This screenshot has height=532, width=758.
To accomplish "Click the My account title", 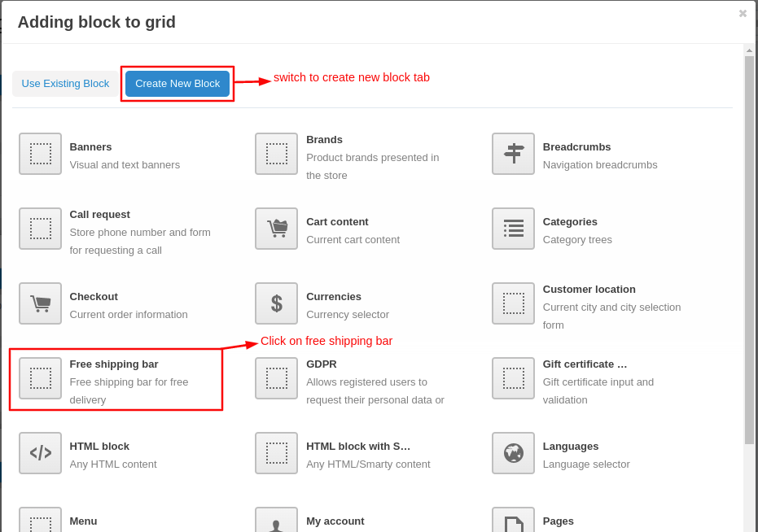I will pos(335,521).
